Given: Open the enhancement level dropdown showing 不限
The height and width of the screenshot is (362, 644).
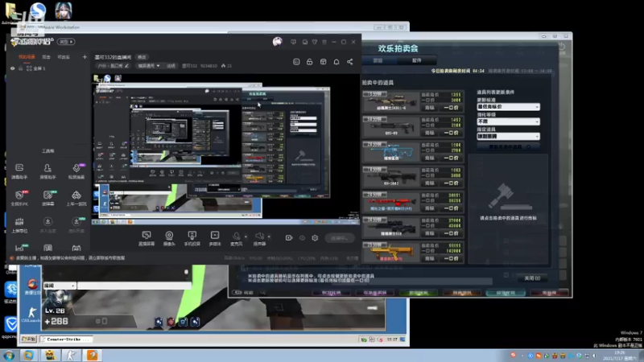Looking at the screenshot, I should pyautogui.click(x=508, y=121).
